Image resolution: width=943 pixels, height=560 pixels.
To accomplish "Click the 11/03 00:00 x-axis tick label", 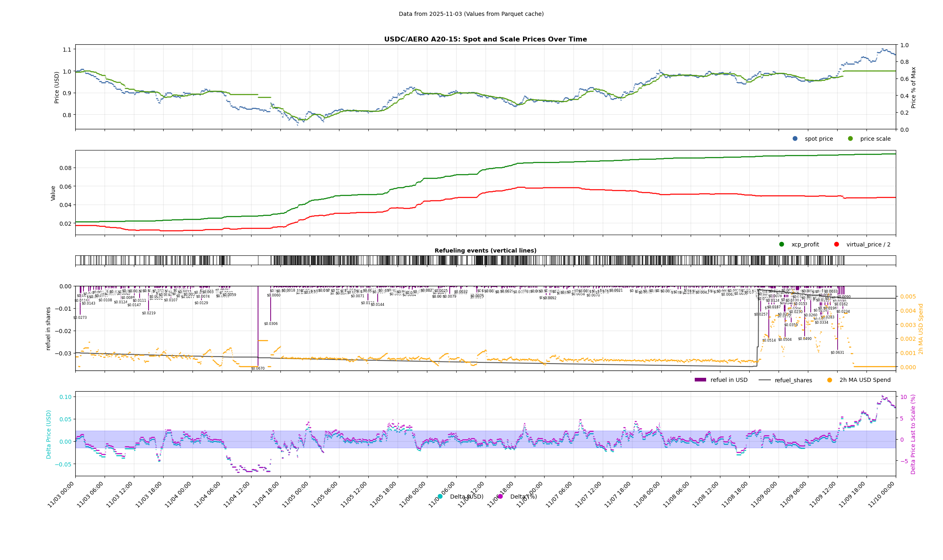I will coord(61,495).
